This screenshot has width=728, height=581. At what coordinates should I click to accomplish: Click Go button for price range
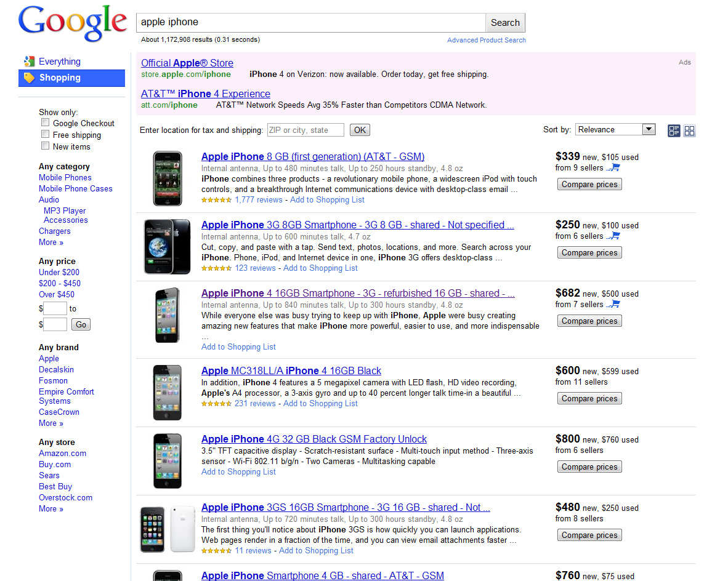click(81, 324)
